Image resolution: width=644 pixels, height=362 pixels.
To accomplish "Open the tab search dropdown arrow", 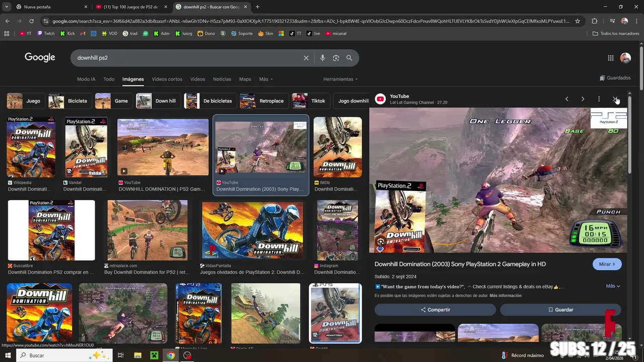I will coord(7,7).
